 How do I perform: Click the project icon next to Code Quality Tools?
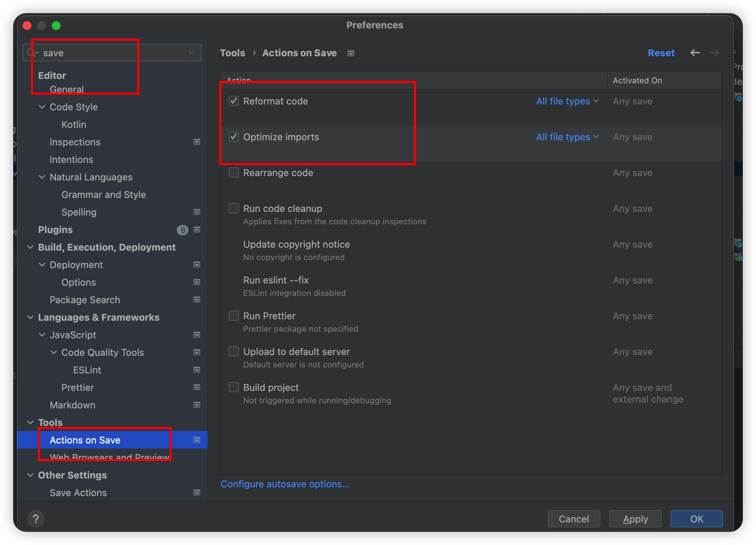pyautogui.click(x=197, y=352)
